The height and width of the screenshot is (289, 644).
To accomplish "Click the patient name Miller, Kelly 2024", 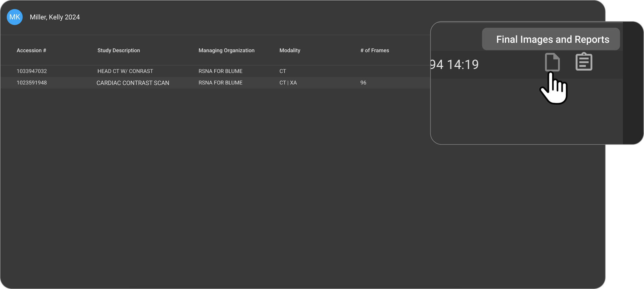I will coord(55,17).
